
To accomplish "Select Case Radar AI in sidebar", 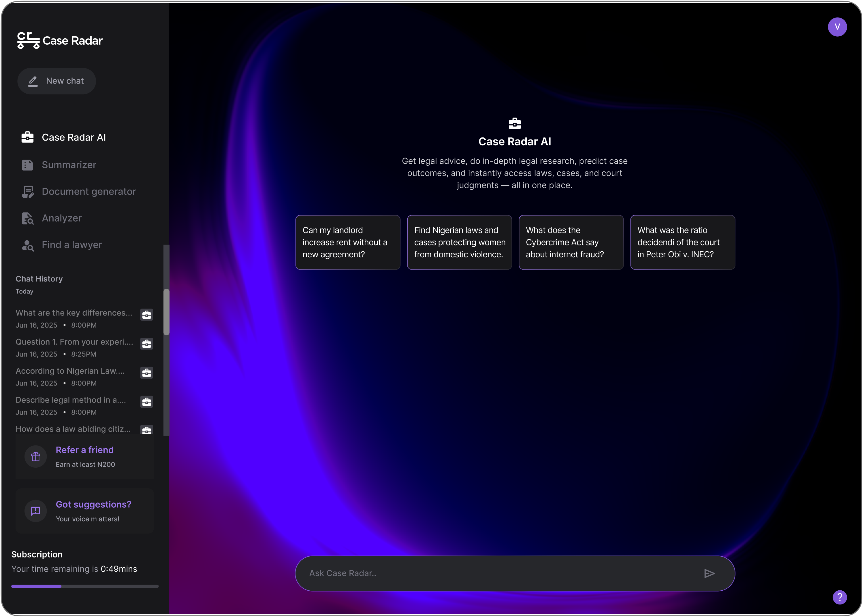I will [74, 137].
